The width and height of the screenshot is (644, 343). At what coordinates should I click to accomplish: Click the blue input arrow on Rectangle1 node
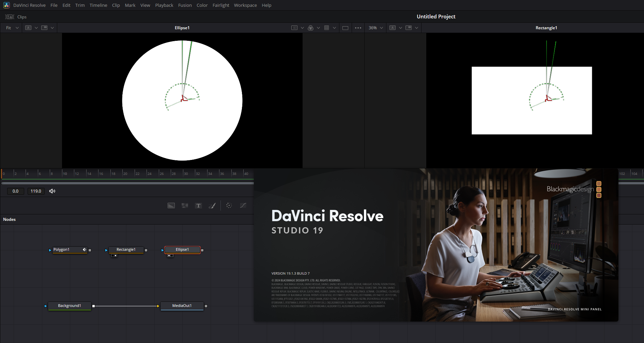pos(106,250)
